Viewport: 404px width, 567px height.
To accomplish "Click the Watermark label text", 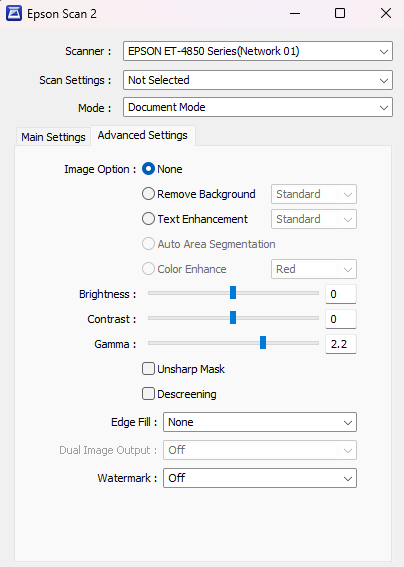I will click(127, 478).
